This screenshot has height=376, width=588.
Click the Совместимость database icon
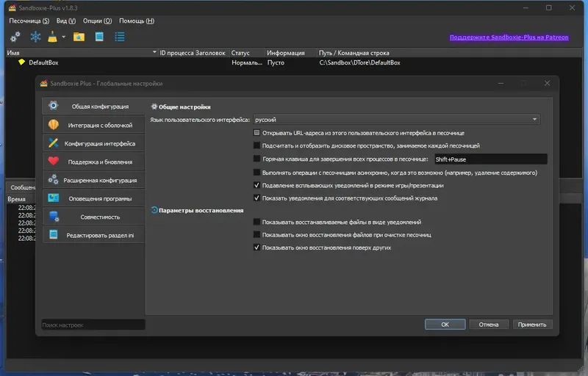tap(53, 216)
